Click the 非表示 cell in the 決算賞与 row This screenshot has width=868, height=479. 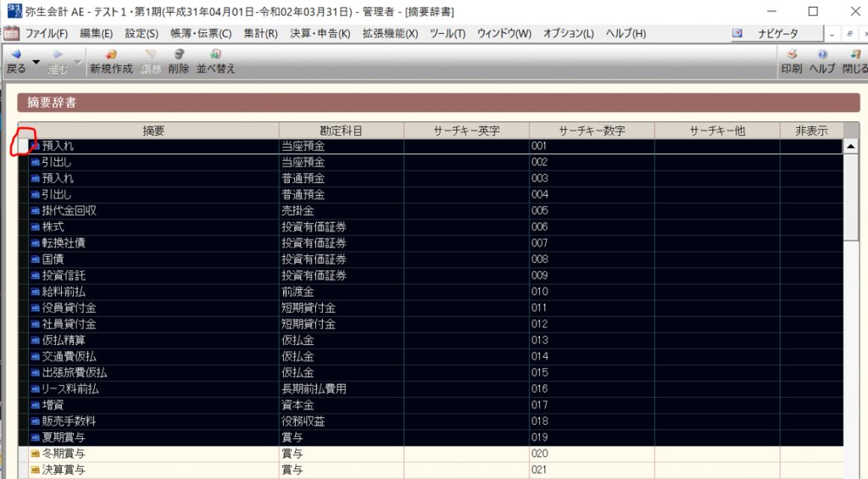pyautogui.click(x=811, y=470)
